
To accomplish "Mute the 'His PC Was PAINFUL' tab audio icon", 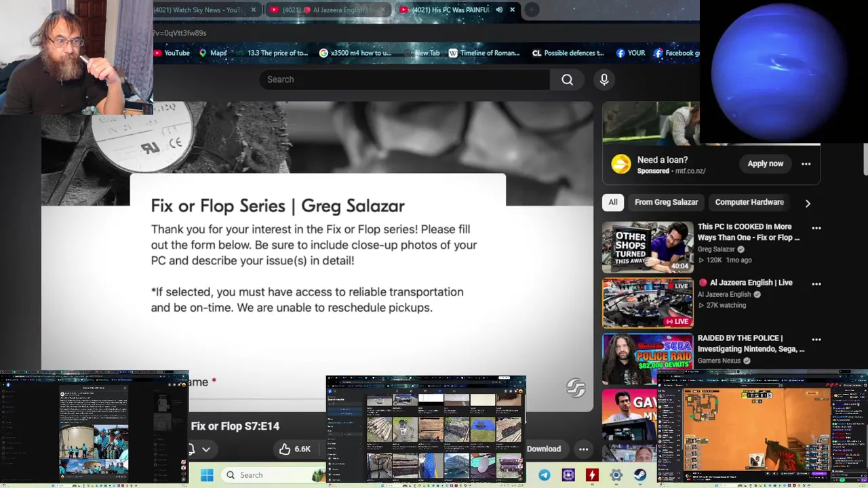I will [x=499, y=9].
